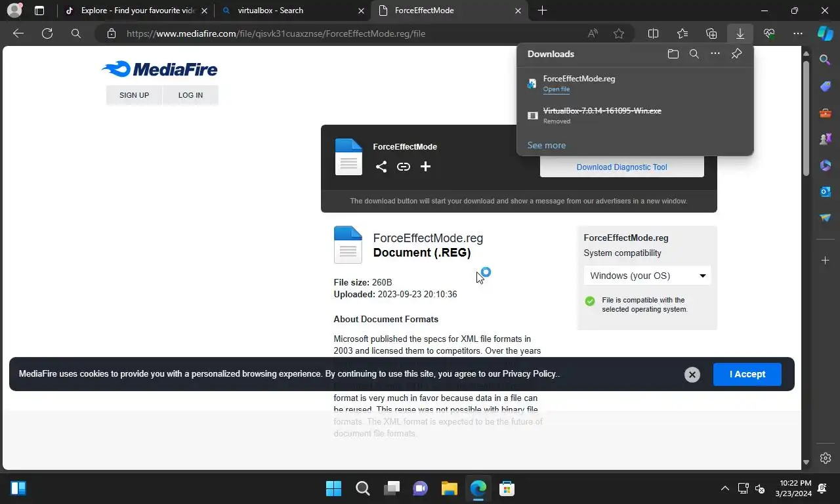Open sidebar Microsoft 365 icon
The height and width of the screenshot is (504, 840).
point(826,165)
